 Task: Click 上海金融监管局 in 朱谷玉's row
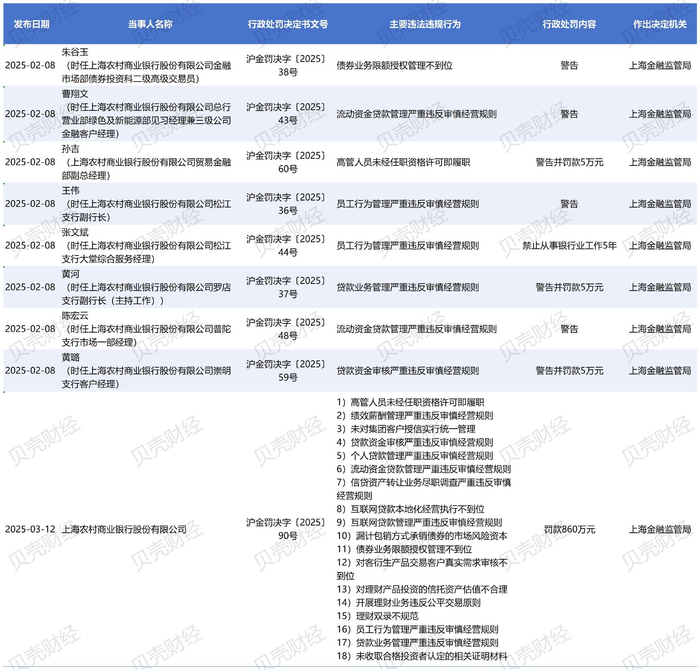point(660,66)
